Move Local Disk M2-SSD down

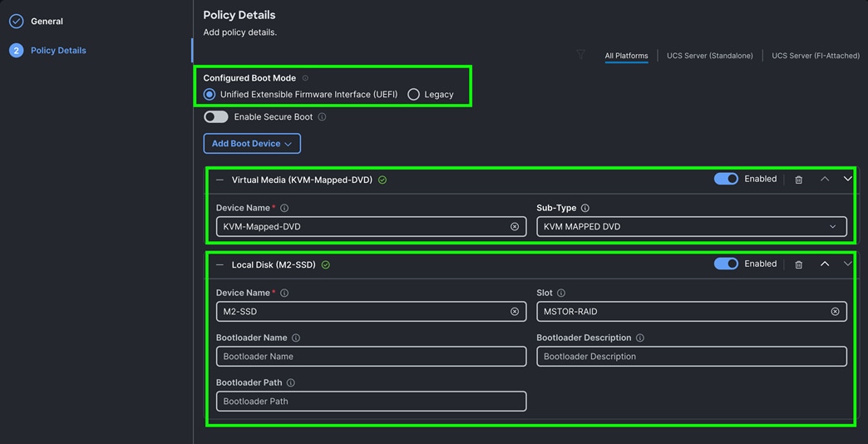pyautogui.click(x=847, y=264)
